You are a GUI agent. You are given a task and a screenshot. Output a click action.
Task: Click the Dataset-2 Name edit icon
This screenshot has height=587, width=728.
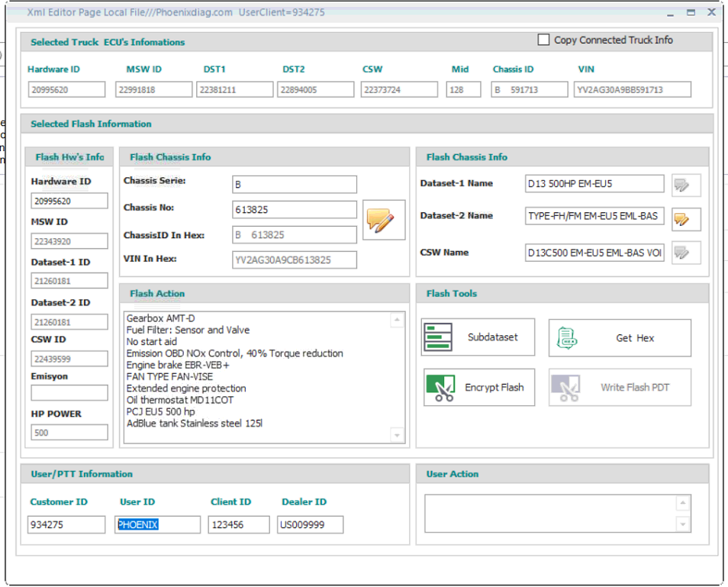[x=686, y=219]
